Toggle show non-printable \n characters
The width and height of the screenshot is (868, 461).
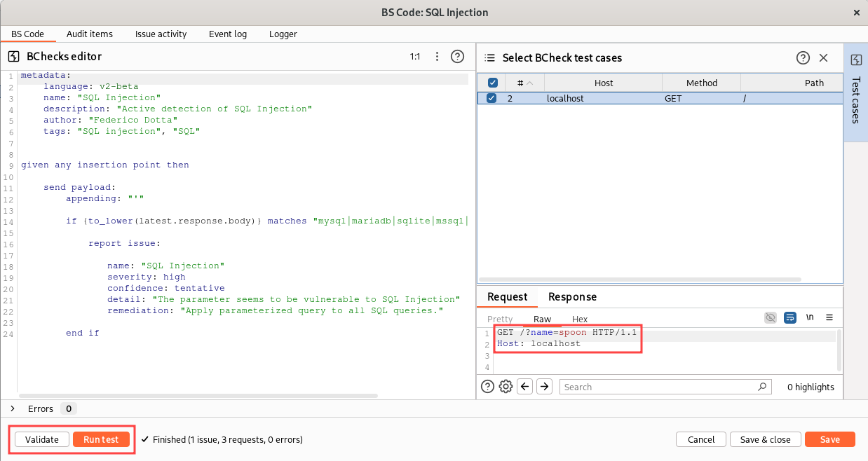click(810, 318)
